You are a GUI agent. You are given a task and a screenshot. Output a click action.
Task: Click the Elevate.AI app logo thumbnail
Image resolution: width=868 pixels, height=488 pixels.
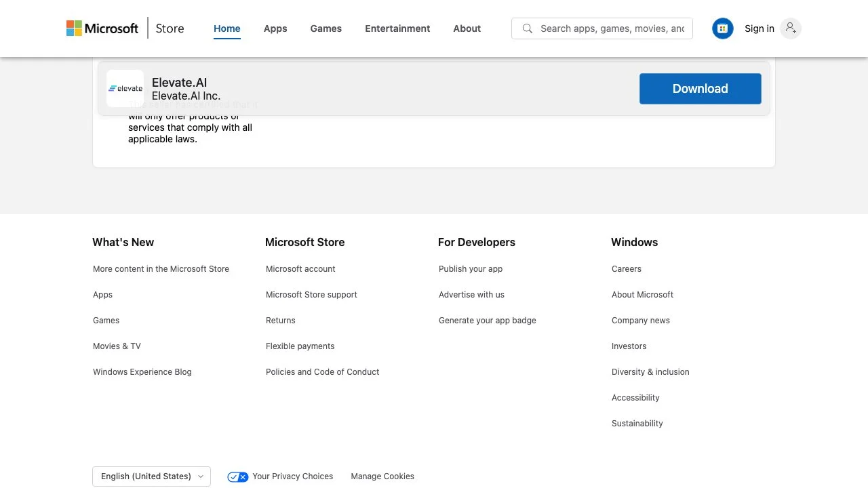tap(125, 89)
